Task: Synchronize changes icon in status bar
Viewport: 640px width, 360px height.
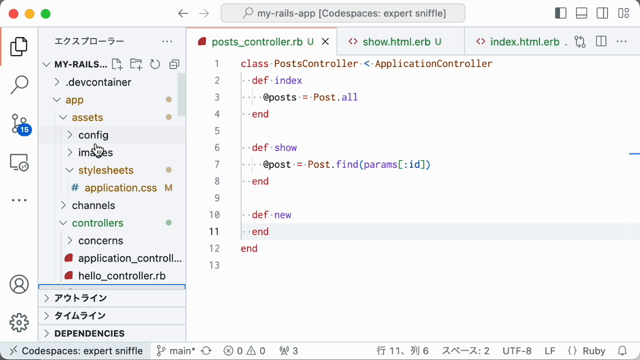Action: [x=206, y=351]
